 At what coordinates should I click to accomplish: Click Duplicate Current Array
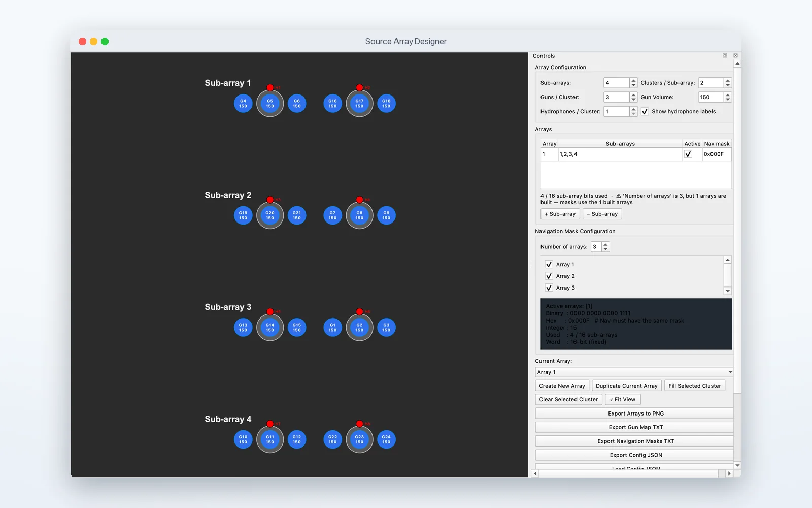[x=626, y=386]
